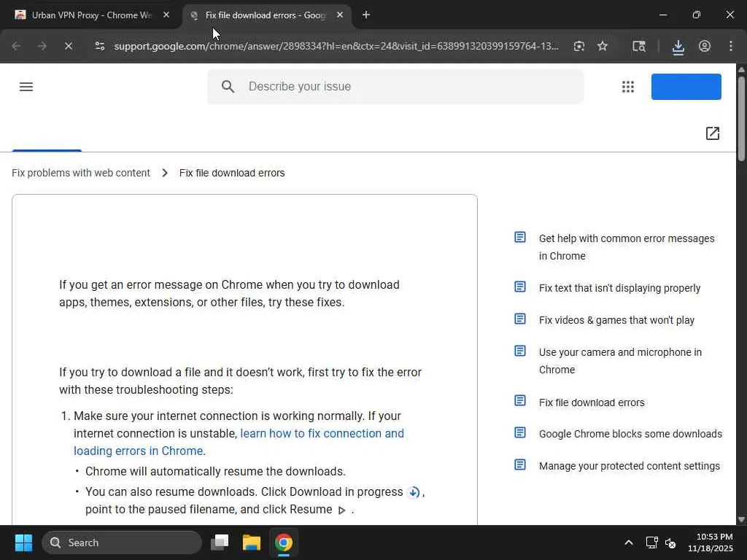Open learn how to fix connection link
Screen dimensions: 747x560
[239, 442]
